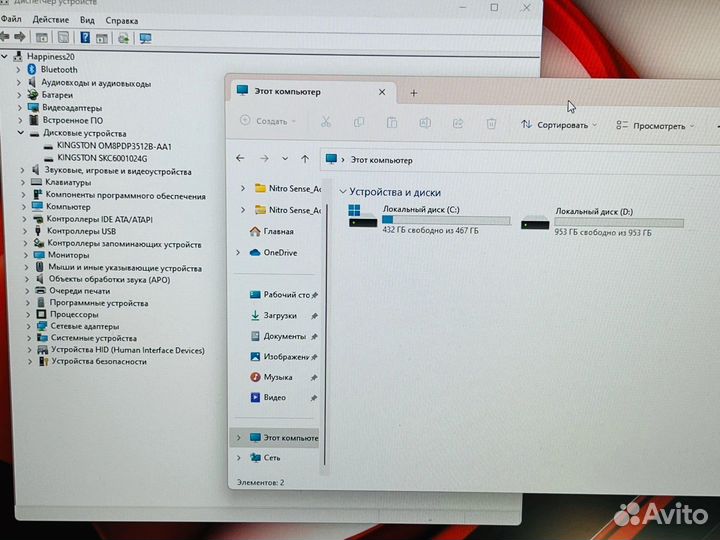Click the update driver toolbar icon
The image size is (720, 540).
point(123,38)
